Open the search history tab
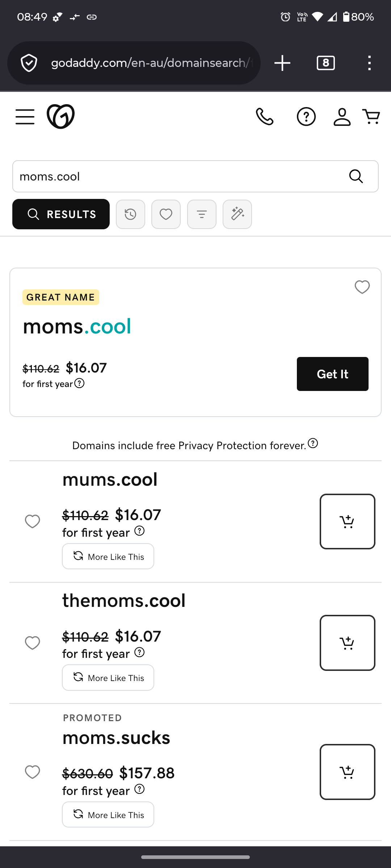The width and height of the screenshot is (391, 868). coord(130,214)
